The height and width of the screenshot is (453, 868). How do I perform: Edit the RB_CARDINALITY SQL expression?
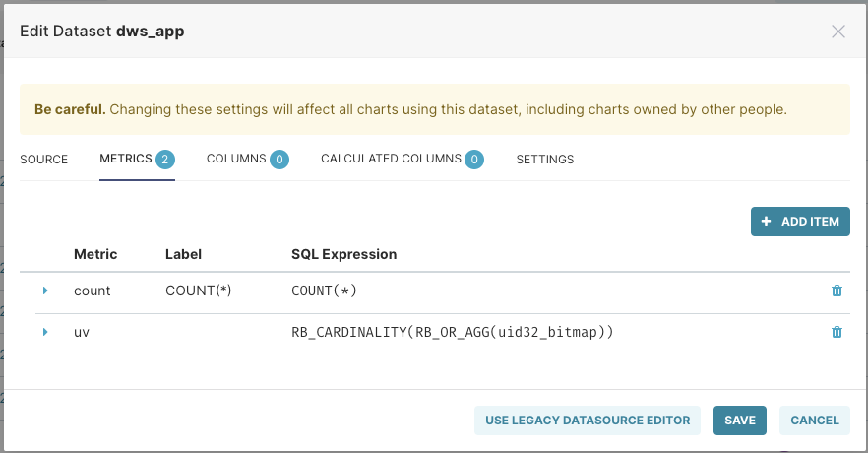pyautogui.click(x=453, y=333)
